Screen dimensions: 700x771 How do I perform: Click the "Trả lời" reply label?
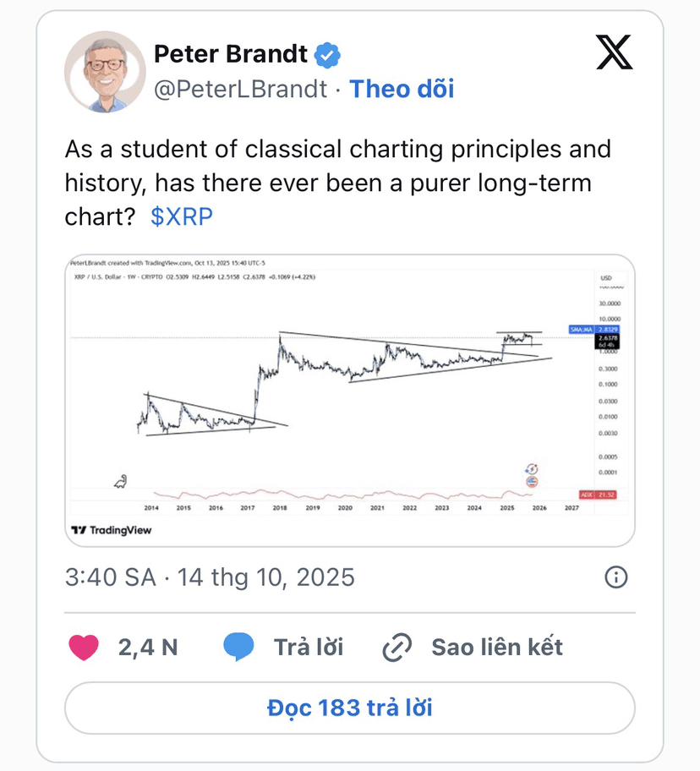(x=309, y=648)
